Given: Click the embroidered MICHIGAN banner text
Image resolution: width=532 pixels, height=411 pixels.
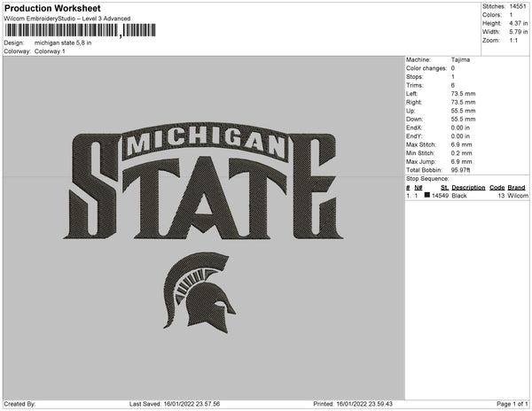Looking at the screenshot, I should click(x=206, y=142).
